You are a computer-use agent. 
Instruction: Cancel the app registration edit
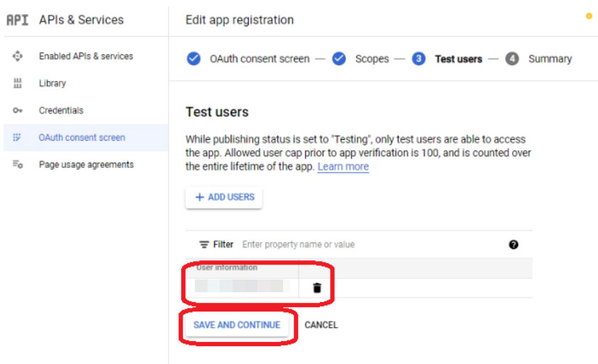[321, 325]
